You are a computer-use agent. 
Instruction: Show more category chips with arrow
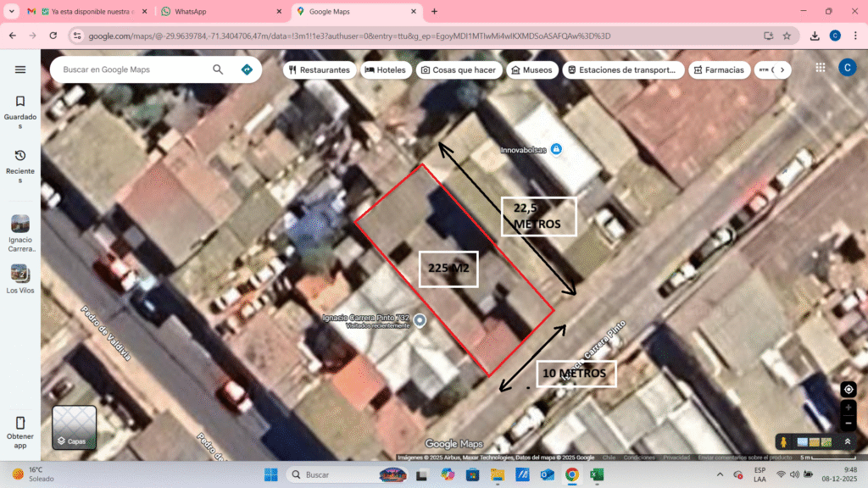click(782, 69)
